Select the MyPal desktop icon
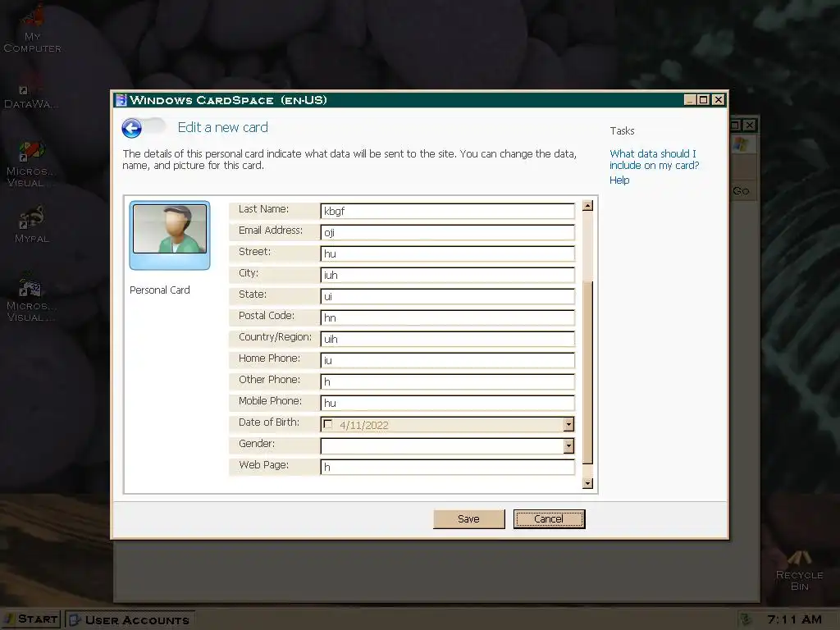This screenshot has height=630, width=840. (32, 225)
